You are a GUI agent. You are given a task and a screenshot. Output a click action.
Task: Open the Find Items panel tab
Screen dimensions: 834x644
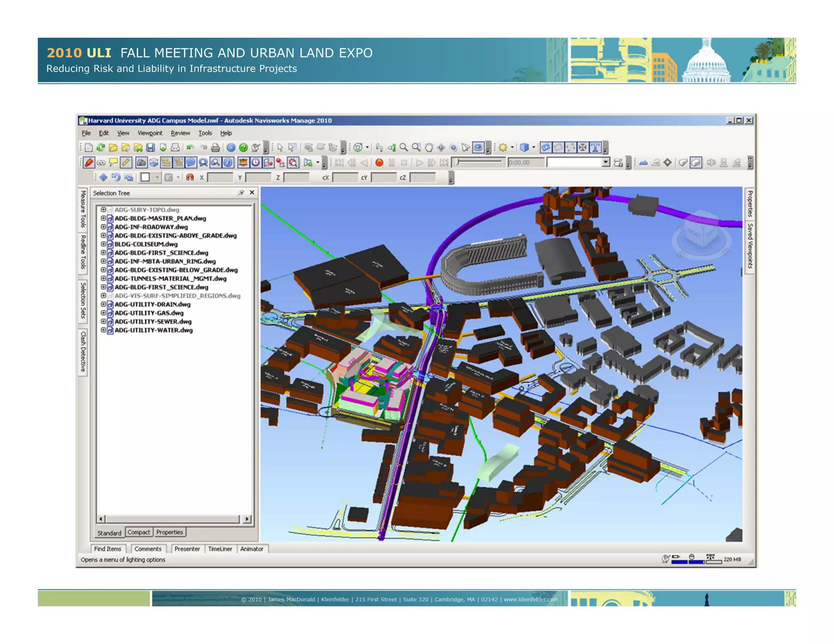(x=108, y=549)
